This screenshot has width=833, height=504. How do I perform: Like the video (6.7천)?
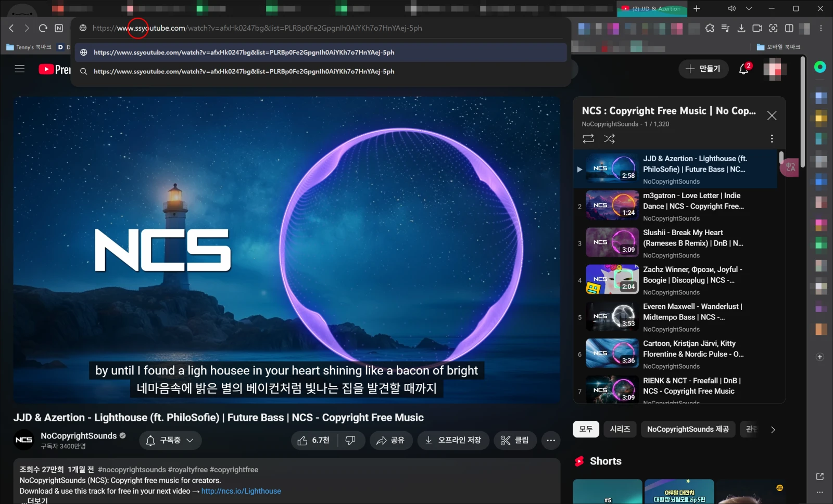(x=313, y=441)
